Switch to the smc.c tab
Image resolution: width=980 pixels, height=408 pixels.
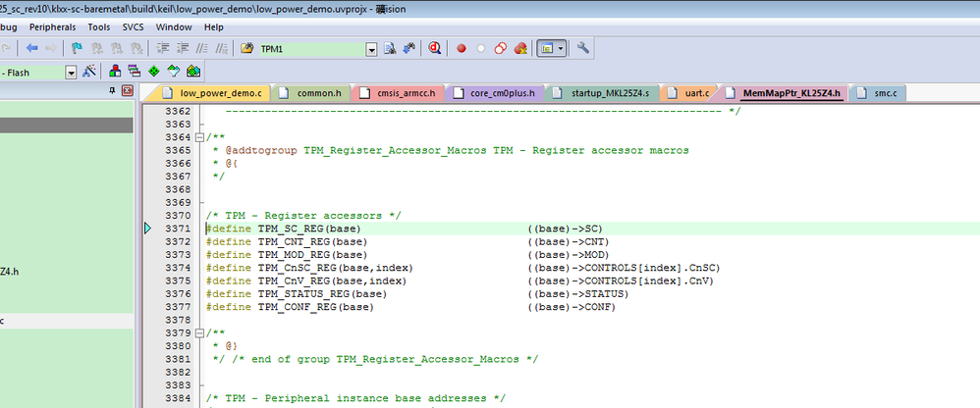pos(878,93)
